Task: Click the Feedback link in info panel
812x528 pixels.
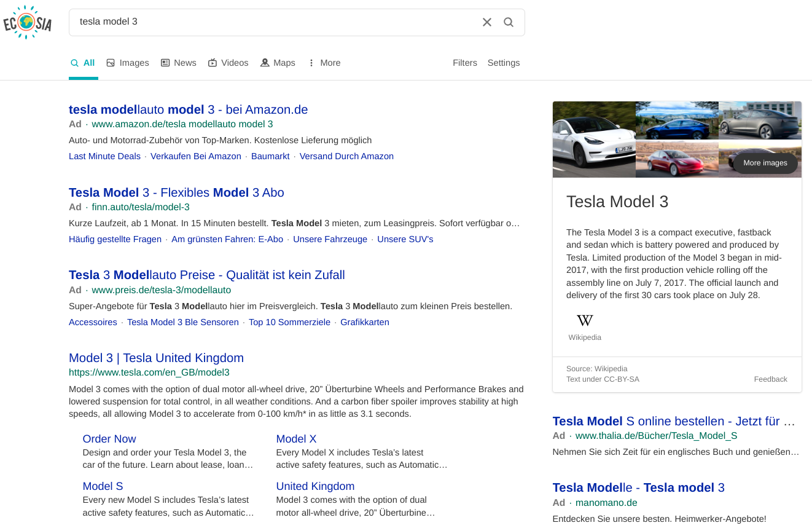Action: [x=770, y=379]
